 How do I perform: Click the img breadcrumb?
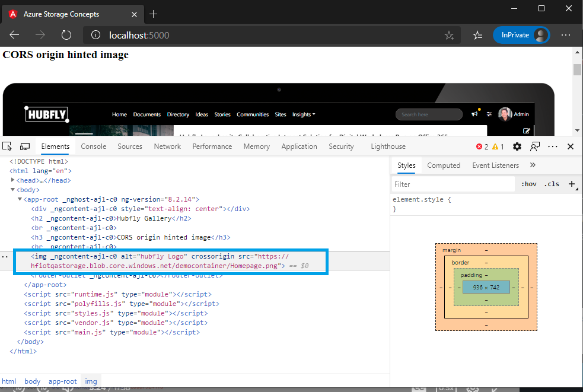click(91, 381)
